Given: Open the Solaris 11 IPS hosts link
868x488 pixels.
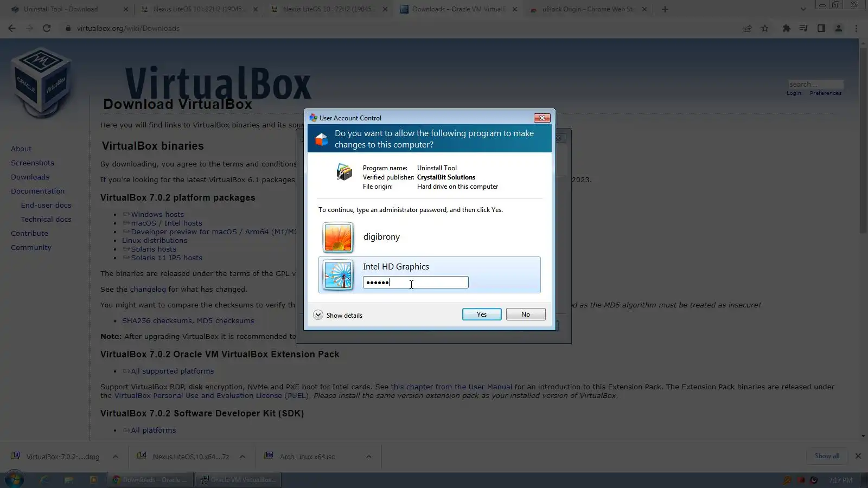Looking at the screenshot, I should [x=167, y=258].
